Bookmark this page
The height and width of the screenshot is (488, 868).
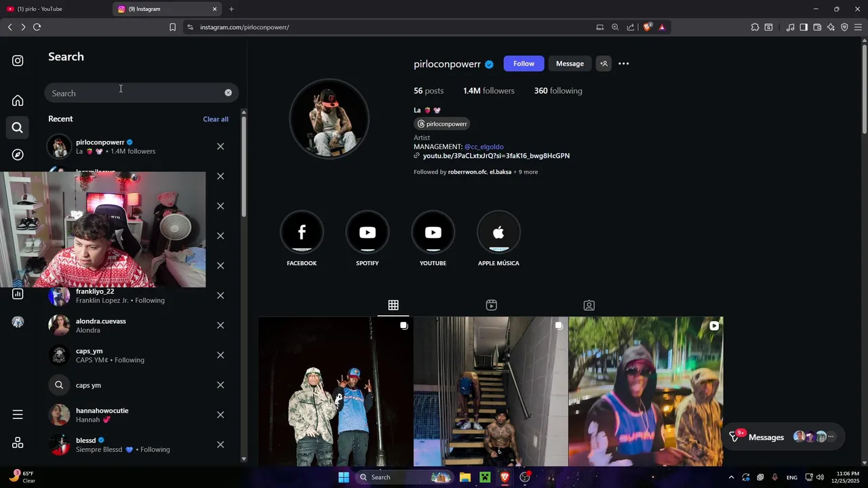172,27
